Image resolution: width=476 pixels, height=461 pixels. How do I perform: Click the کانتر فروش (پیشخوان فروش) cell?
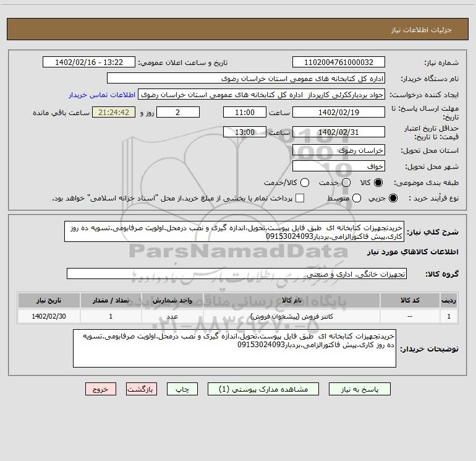pyautogui.click(x=291, y=316)
